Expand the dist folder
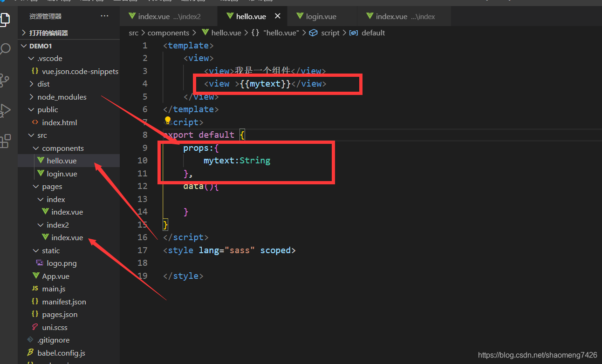Viewport: 602px width, 364px height. 68,84
